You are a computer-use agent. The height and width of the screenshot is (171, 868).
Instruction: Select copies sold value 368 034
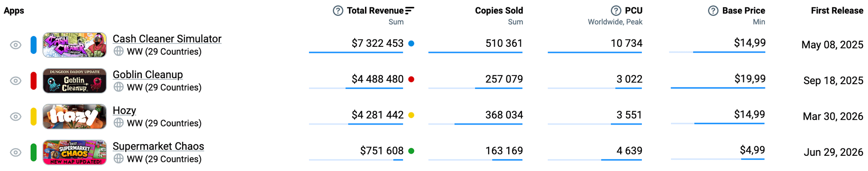point(504,115)
